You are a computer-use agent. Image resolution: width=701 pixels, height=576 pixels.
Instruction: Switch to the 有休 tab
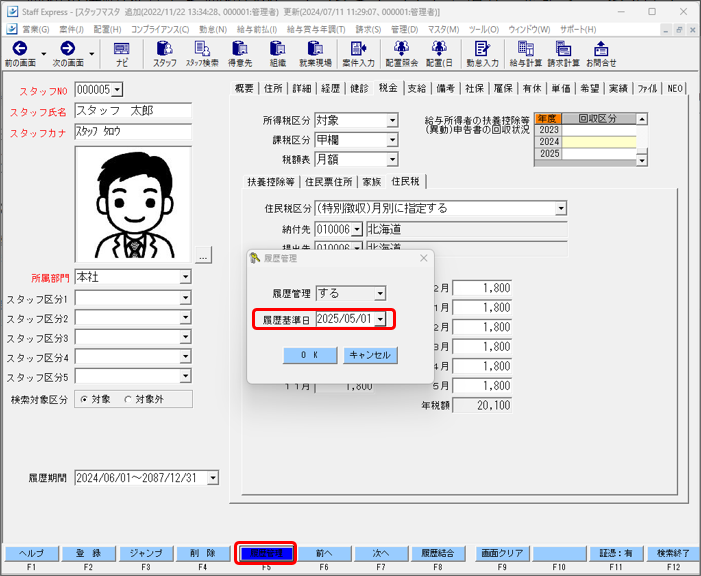point(532,89)
